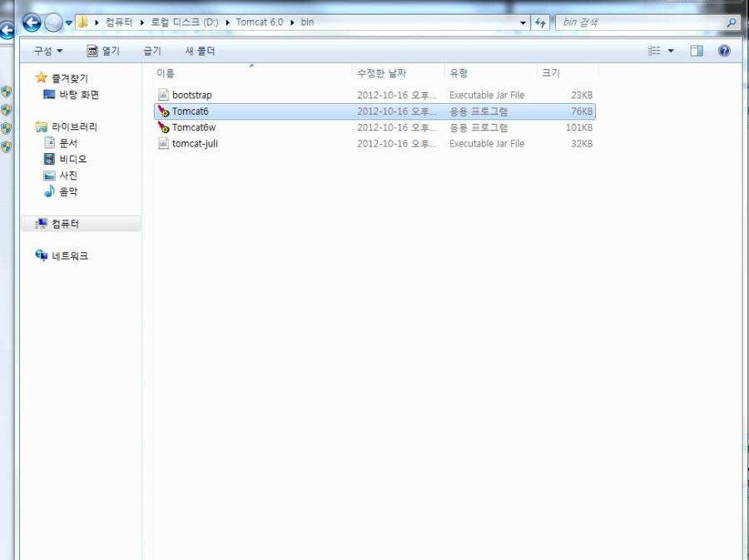Open the 구성 menu
This screenshot has width=749, height=560.
(x=47, y=51)
